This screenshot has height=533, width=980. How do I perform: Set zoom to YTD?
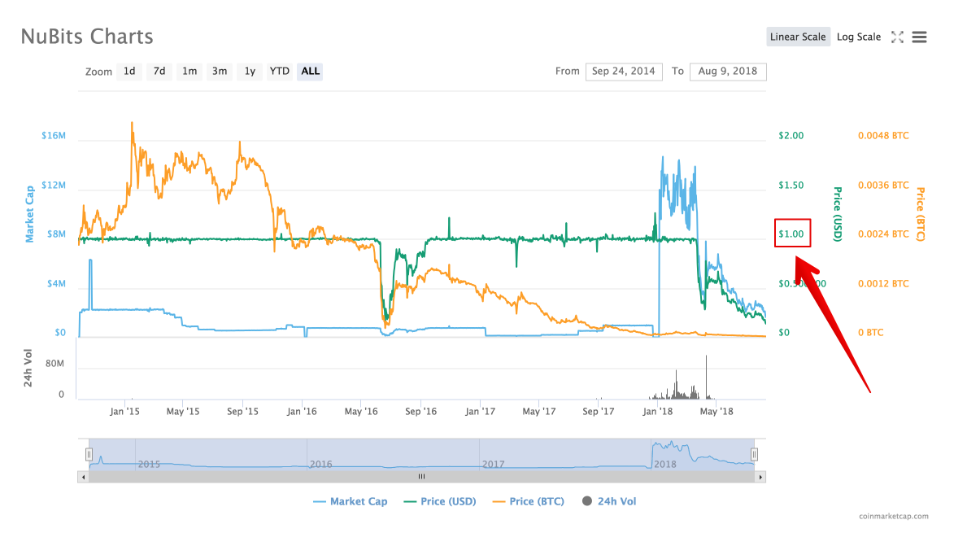pos(280,71)
